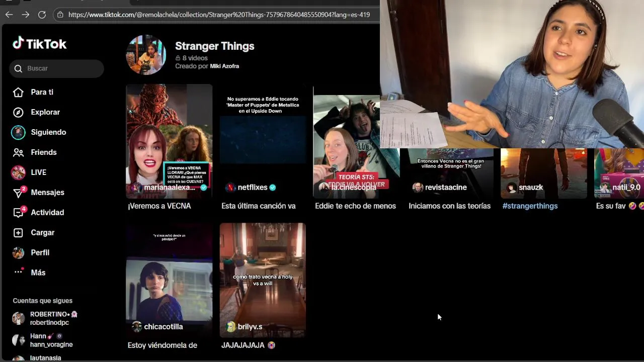Click caption '¡Veremos a VECNA'
This screenshot has height=362, width=644.
pyautogui.click(x=159, y=206)
